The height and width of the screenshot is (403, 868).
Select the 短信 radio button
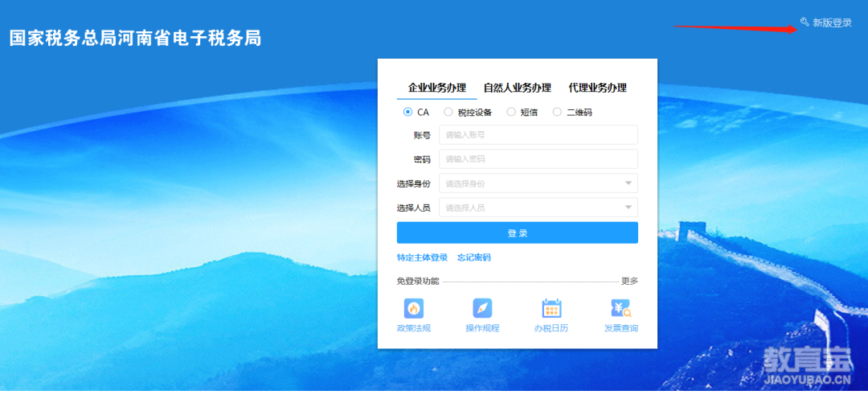[x=511, y=112]
